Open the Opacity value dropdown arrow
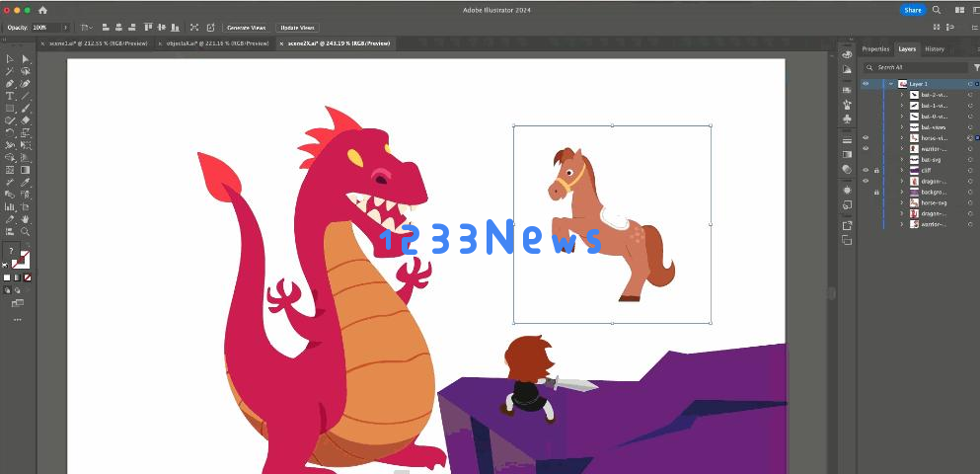The image size is (980, 474). click(x=65, y=28)
